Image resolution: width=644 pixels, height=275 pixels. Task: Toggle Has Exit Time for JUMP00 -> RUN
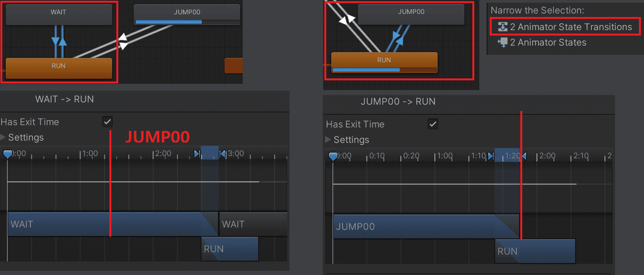[x=433, y=124]
